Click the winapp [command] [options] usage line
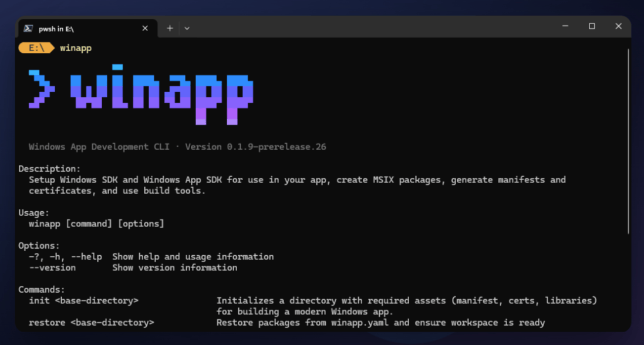The height and width of the screenshot is (345, 644). click(98, 224)
